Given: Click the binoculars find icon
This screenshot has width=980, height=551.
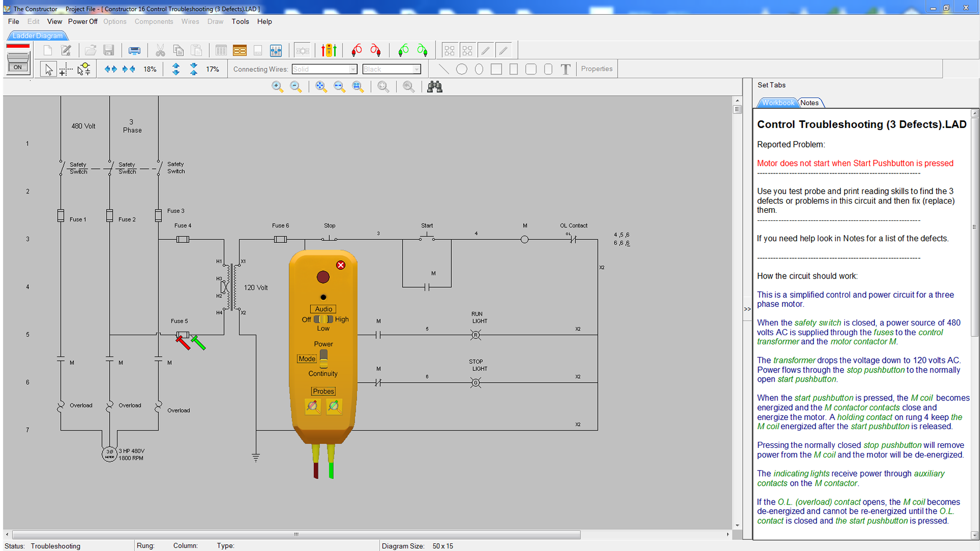Looking at the screenshot, I should tap(434, 87).
